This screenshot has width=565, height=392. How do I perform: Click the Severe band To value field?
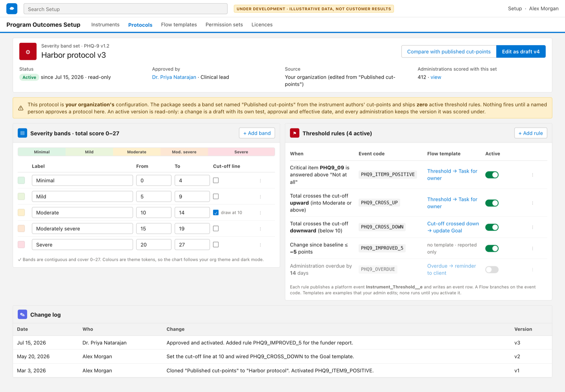click(192, 245)
